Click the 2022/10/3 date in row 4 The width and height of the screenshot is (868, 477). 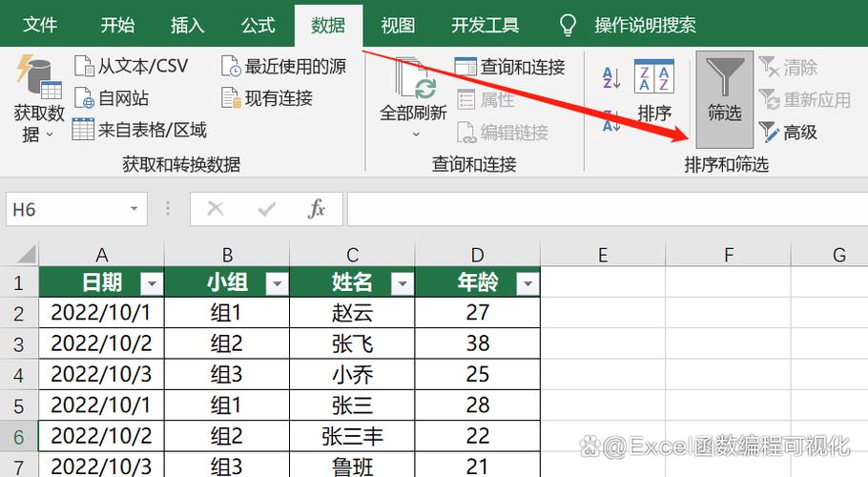(101, 375)
